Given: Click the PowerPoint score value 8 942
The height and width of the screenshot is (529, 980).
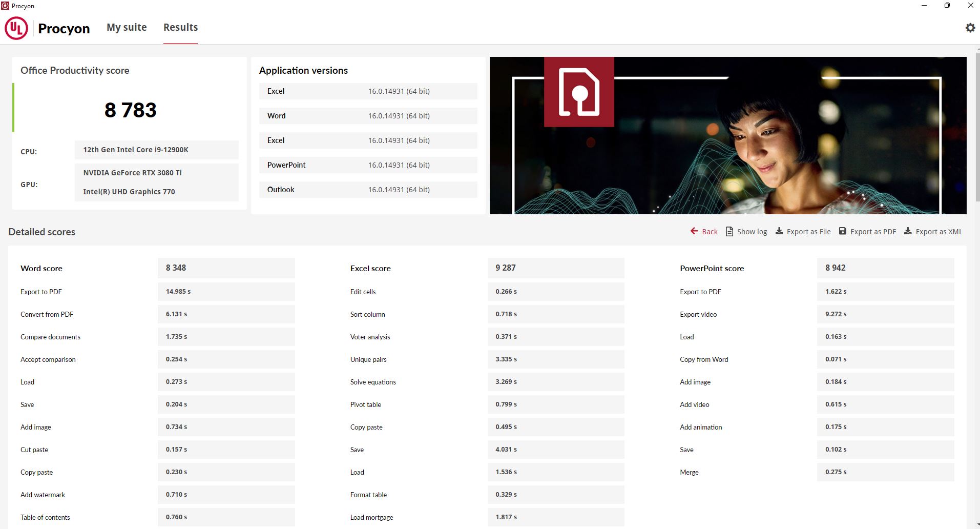Looking at the screenshot, I should click(886, 268).
